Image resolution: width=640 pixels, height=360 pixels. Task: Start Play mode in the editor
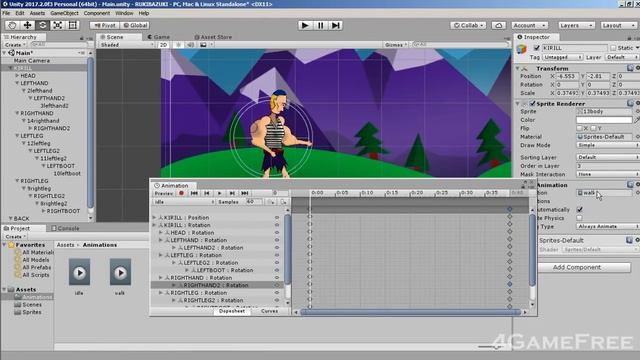pyautogui.click(x=304, y=25)
